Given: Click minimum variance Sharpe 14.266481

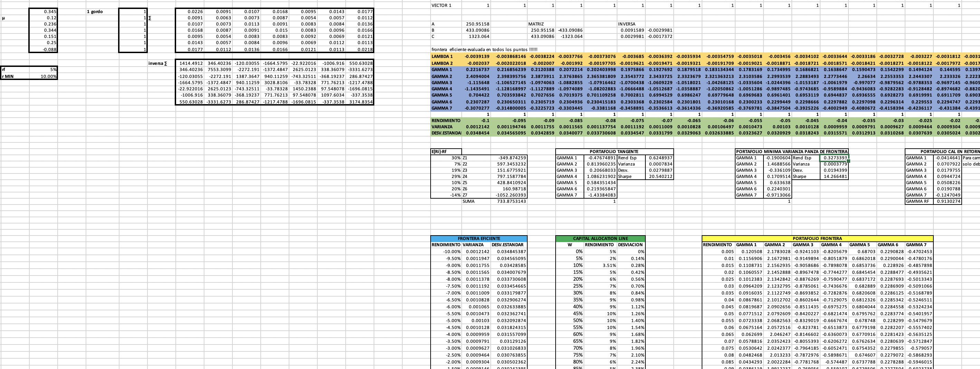Looking at the screenshot, I should 834,176.
